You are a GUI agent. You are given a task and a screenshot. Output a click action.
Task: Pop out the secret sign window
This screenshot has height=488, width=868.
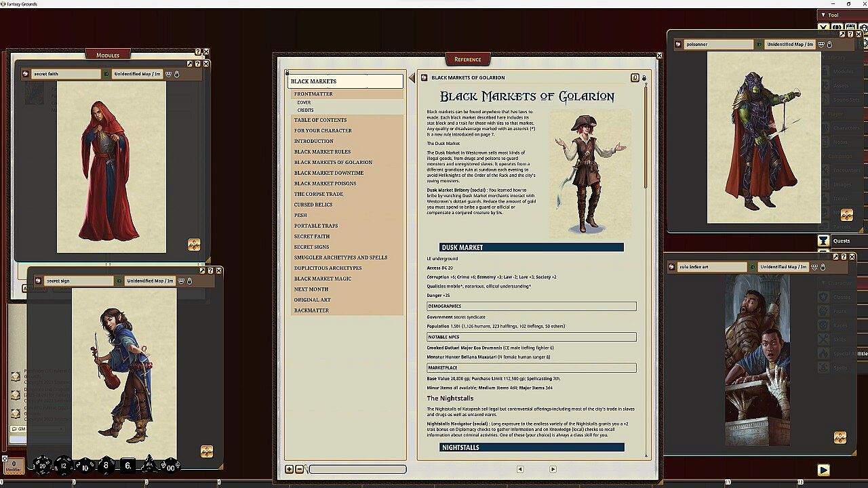(x=202, y=270)
